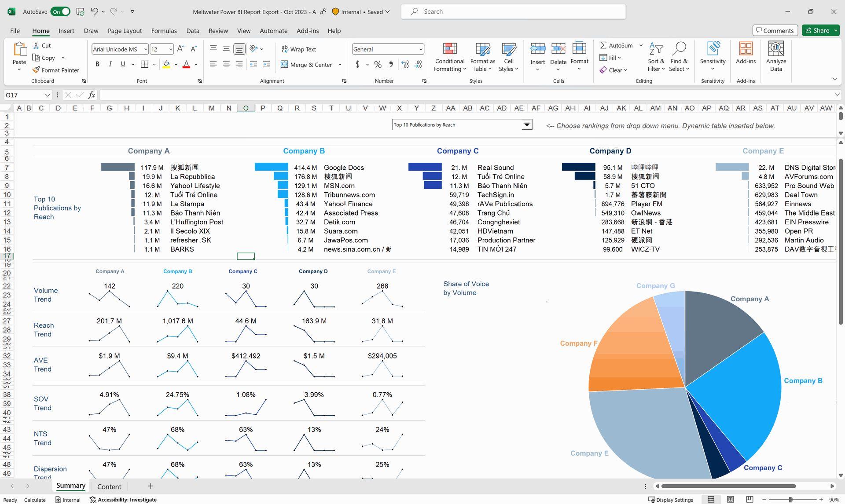This screenshot has height=504, width=845.
Task: Toggle Wrap Text
Action: [x=299, y=49]
